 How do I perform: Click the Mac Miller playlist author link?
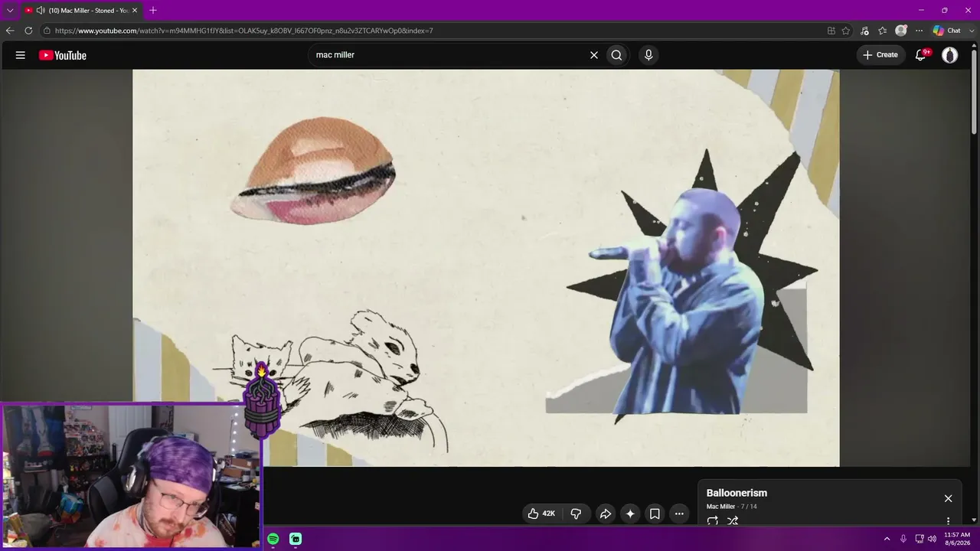(x=720, y=507)
